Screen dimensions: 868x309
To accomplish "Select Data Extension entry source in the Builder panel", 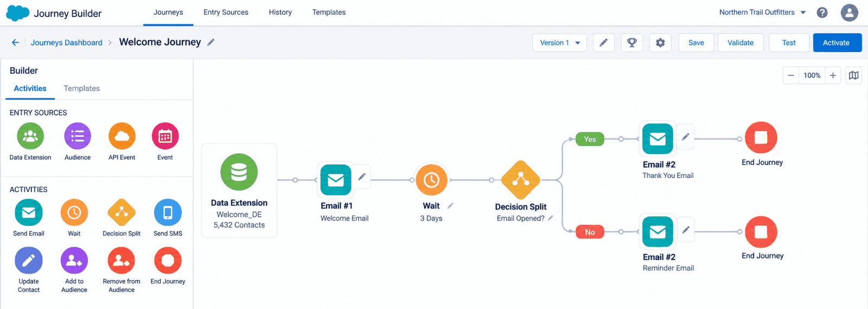I will 30,136.
